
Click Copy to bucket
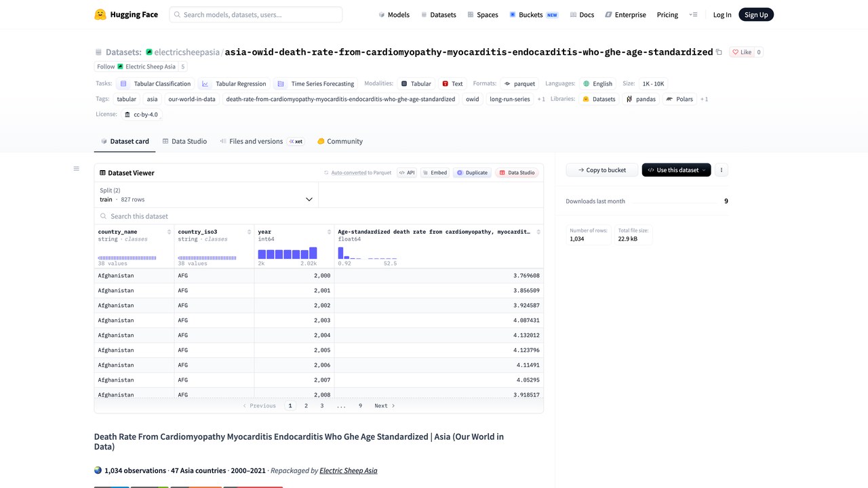[601, 170]
